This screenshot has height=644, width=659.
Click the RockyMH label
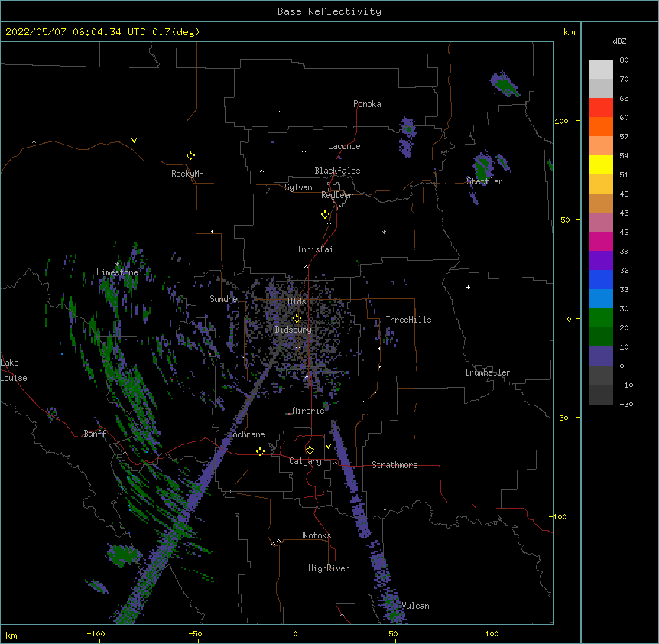coord(187,174)
